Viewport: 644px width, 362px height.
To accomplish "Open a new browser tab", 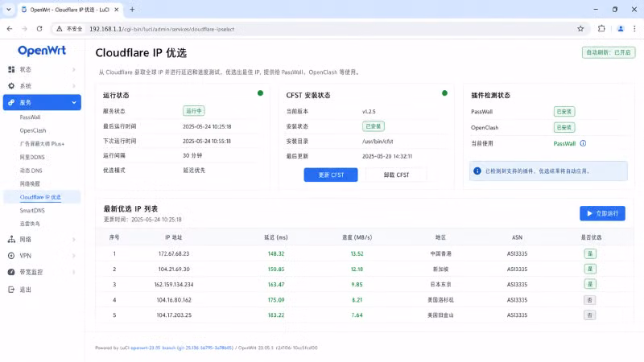I will tap(132, 9).
